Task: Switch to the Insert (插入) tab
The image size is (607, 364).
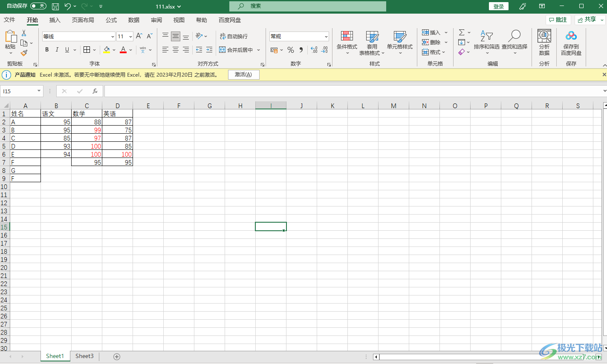Action: coord(55,20)
